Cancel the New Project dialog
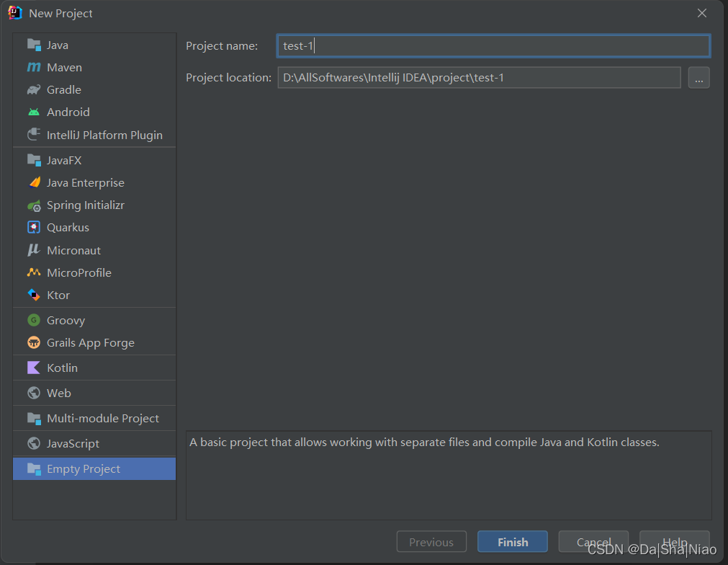Viewport: 728px width, 565px height. [x=593, y=541]
